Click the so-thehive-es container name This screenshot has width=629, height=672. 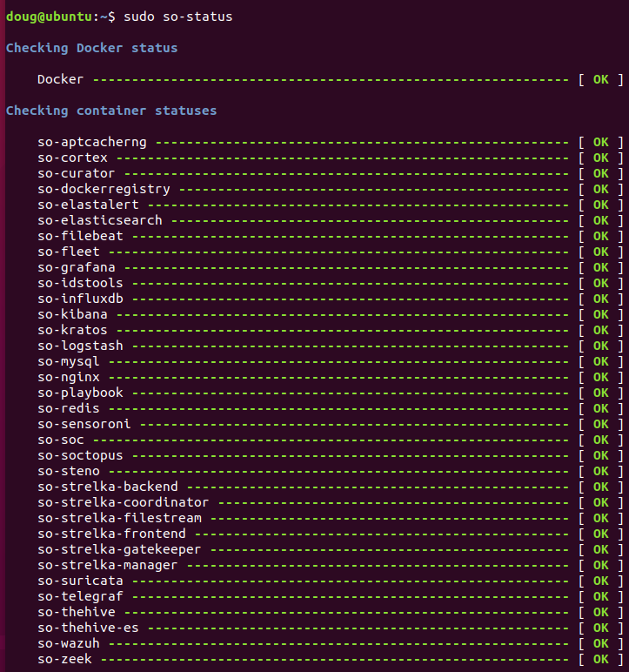88,628
